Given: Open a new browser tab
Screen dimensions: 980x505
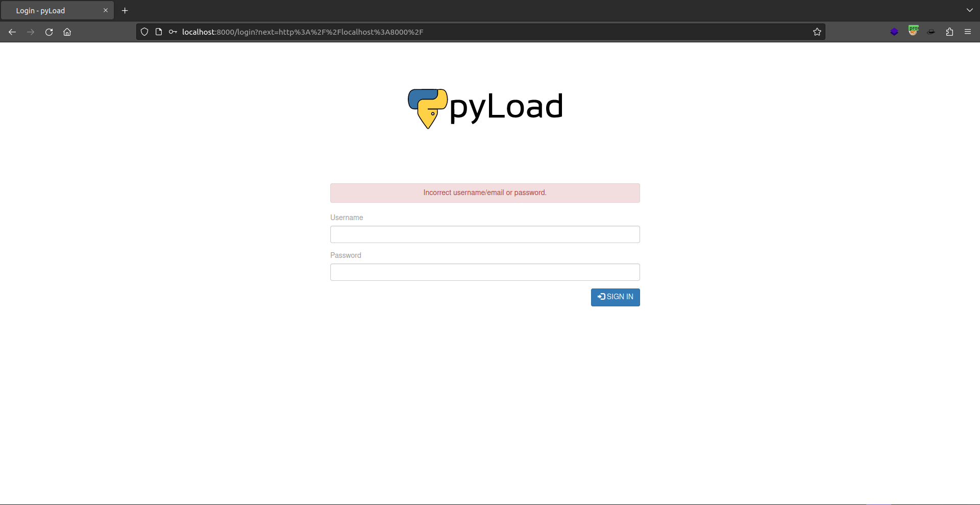Looking at the screenshot, I should (x=125, y=10).
